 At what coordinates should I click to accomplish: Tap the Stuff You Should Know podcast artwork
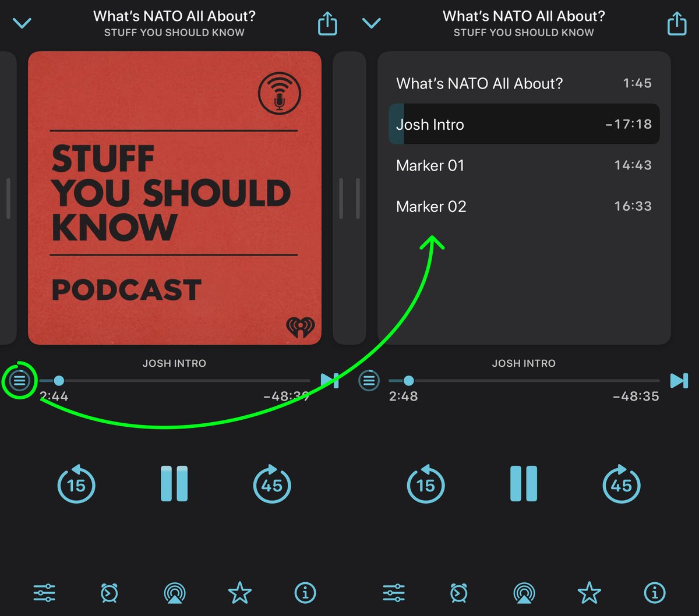(175, 198)
